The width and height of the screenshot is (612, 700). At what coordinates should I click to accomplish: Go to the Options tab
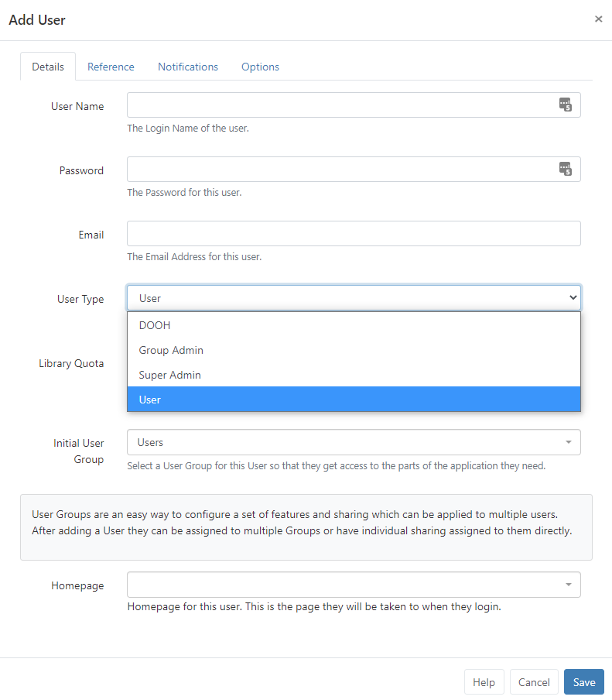tap(260, 67)
